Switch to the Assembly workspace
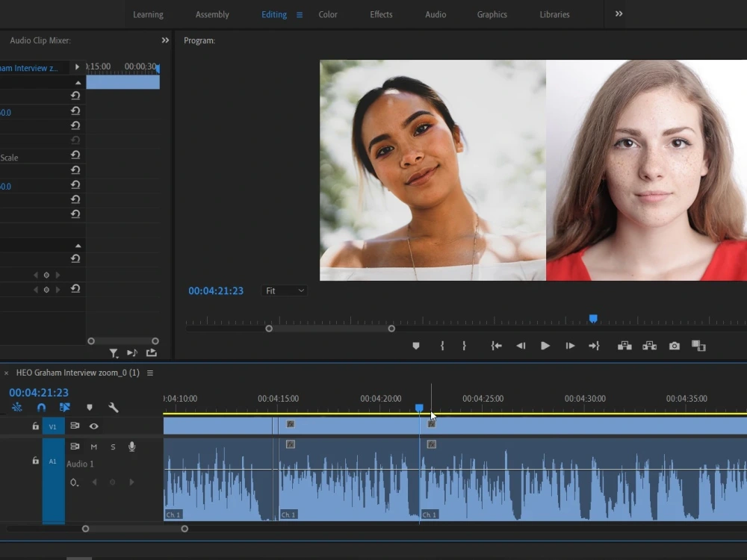This screenshot has height=560, width=747. [212, 15]
